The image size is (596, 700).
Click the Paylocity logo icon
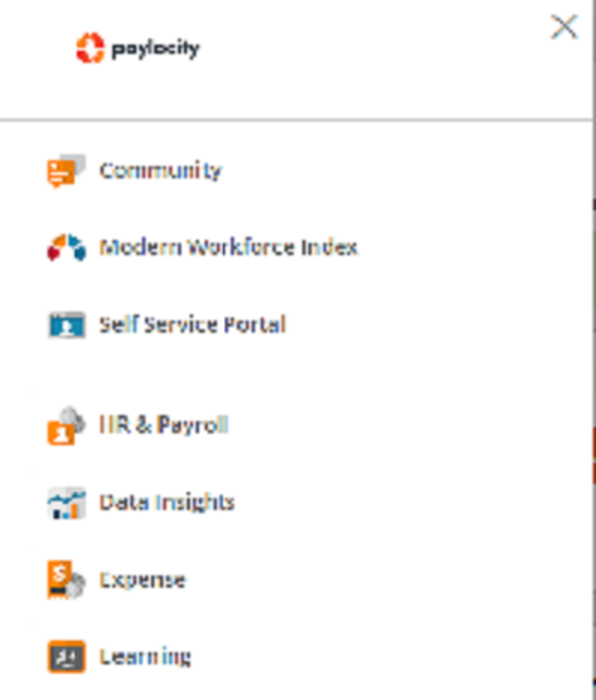[90, 48]
